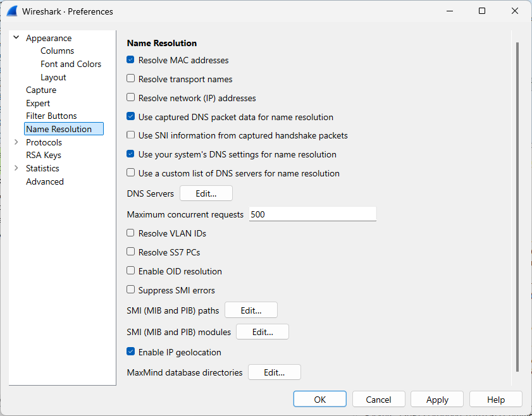Select Layout in the sidebar tree

pos(53,77)
